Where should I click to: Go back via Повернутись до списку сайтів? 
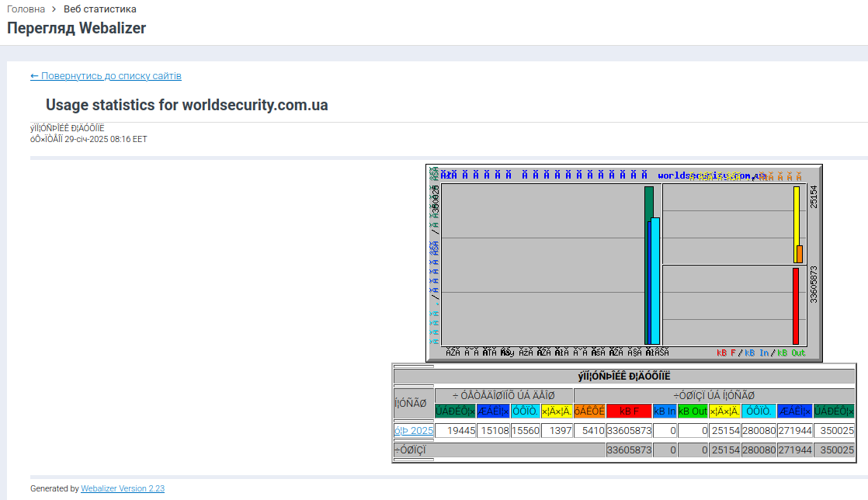pos(106,76)
